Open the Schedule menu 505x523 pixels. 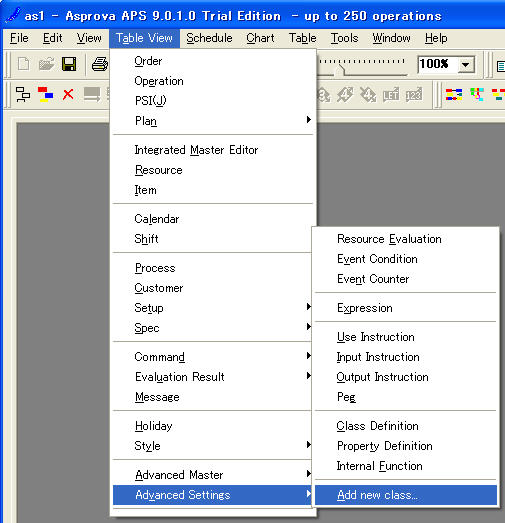click(209, 38)
